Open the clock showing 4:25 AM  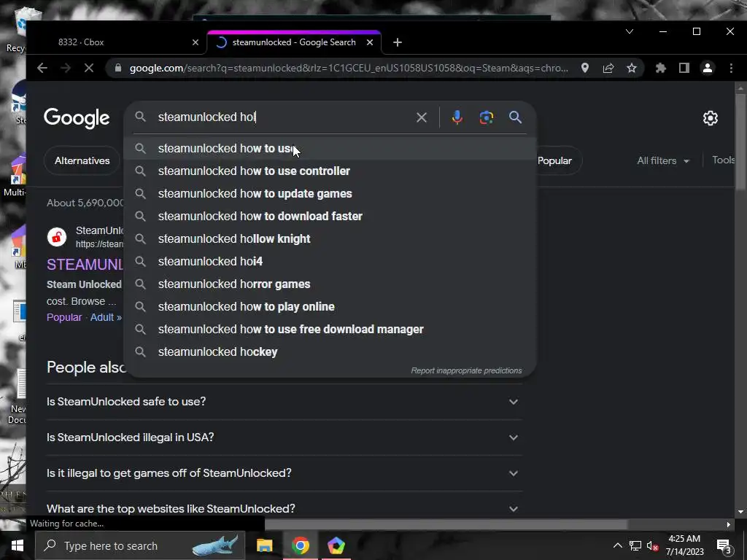tap(684, 545)
